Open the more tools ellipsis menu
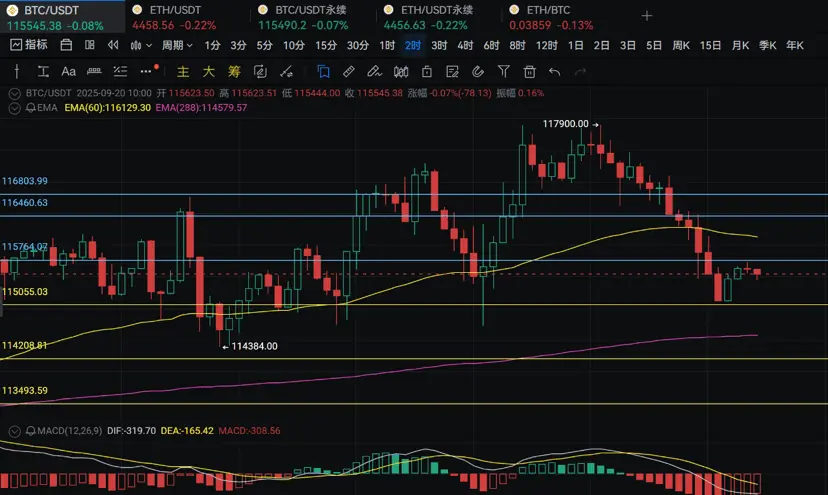Viewport: 828px width, 495px height. tap(146, 71)
